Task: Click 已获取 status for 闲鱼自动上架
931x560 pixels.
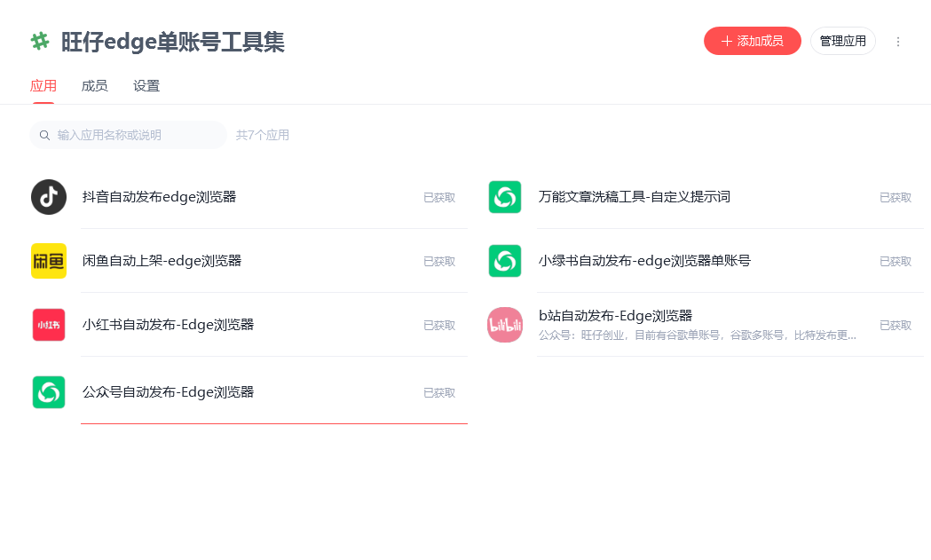Action: click(439, 262)
